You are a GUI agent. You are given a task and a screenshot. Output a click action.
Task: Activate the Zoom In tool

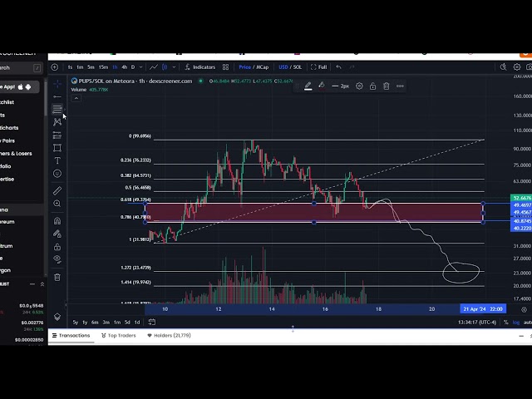(x=57, y=204)
